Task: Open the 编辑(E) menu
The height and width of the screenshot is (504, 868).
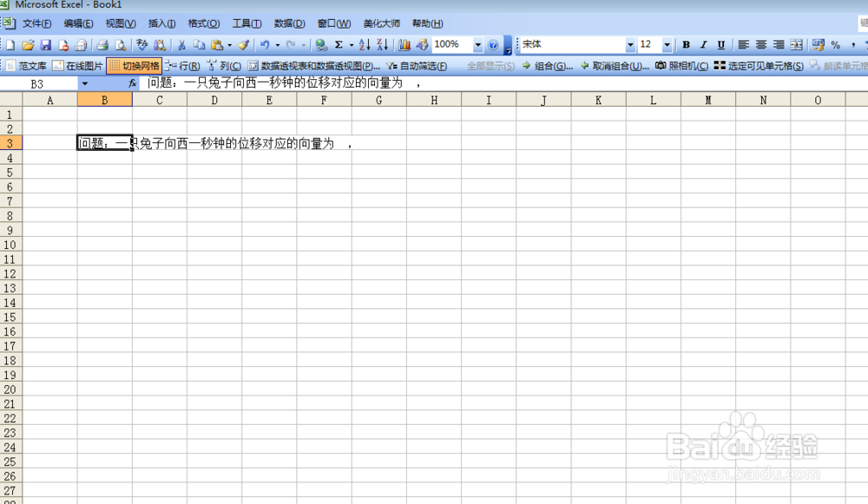Action: [78, 23]
